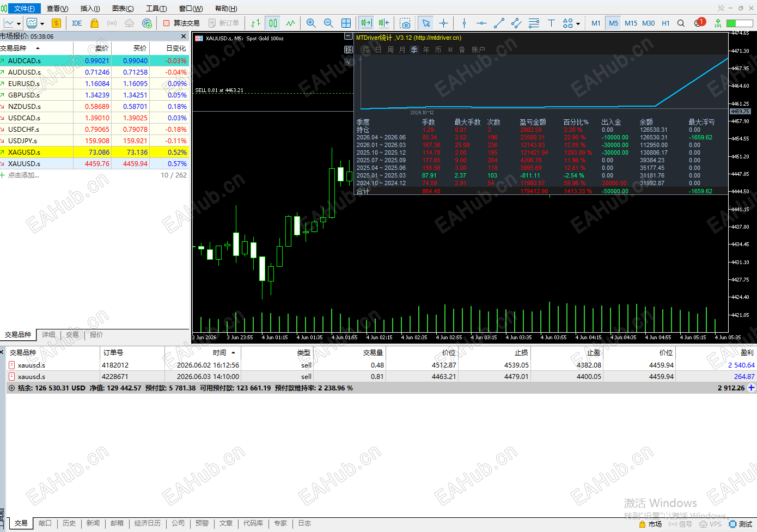Switch chart to bar chart style
Screen dimensions: 757x532
pyautogui.click(x=255, y=23)
